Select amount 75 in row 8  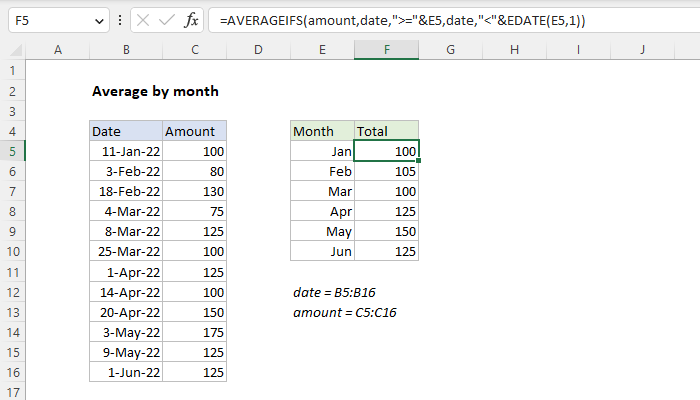click(195, 212)
